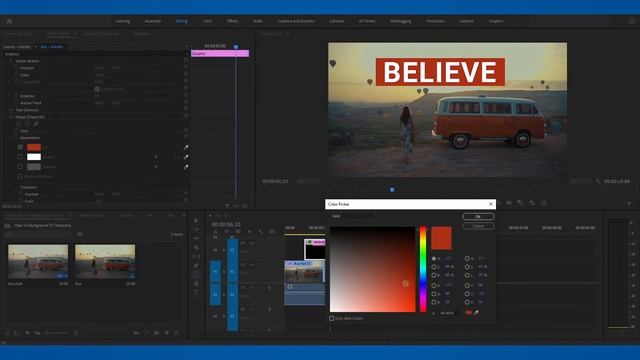Screen dimensions: 640x360
Task: Select the Razor tool
Action: 196,247
